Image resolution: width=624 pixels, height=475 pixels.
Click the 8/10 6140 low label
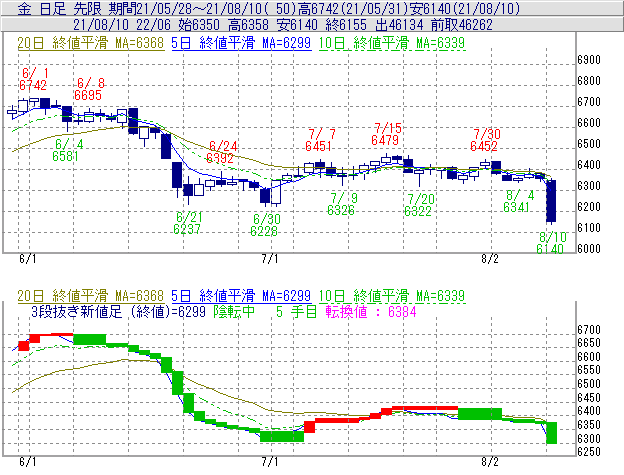[x=551, y=243]
